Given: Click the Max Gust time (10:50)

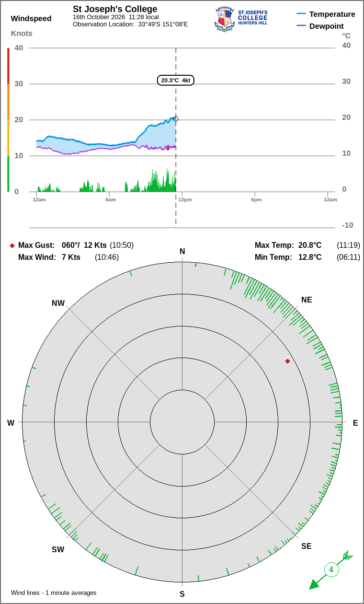Looking at the screenshot, I should pos(122,245).
